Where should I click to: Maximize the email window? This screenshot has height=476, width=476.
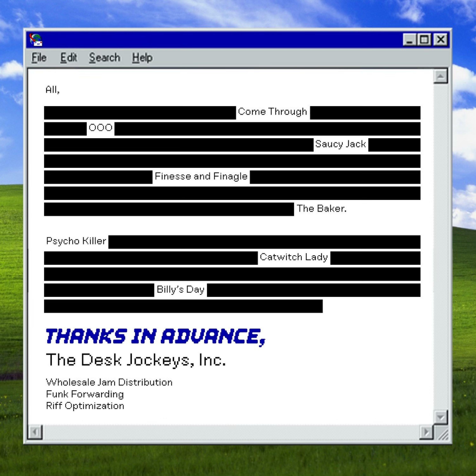click(x=424, y=39)
